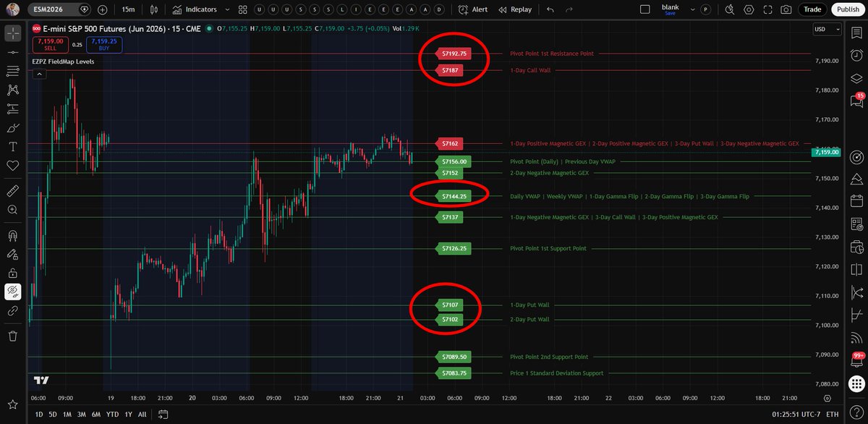Select the 1D date range
This screenshot has height=424, width=868.
click(39, 414)
